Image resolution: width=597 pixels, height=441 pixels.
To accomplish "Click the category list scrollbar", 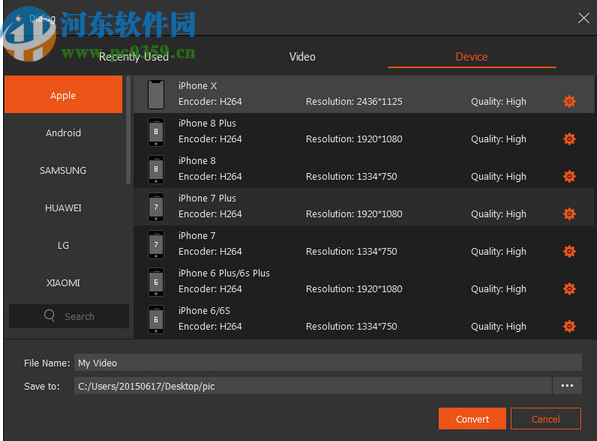I will tap(128, 130).
